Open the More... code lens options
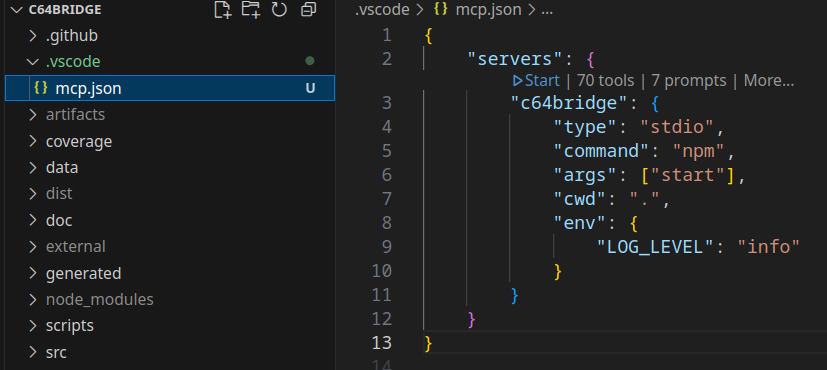Viewport: 827px width, 370px height. 768,81
